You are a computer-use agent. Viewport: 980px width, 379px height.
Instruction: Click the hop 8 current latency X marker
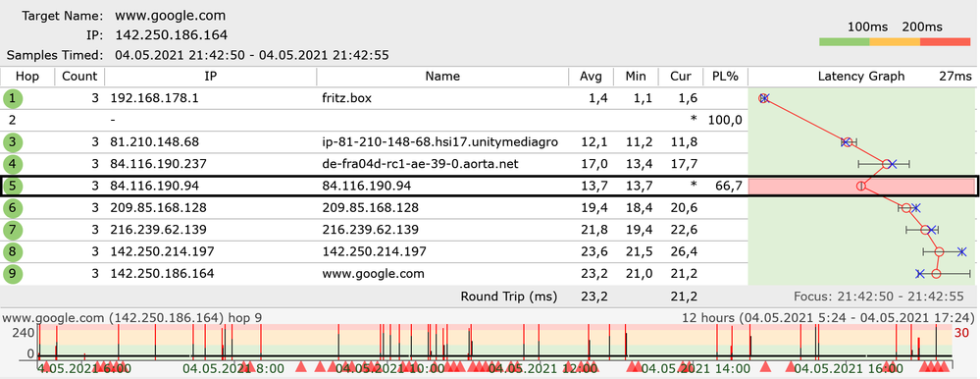(962, 251)
